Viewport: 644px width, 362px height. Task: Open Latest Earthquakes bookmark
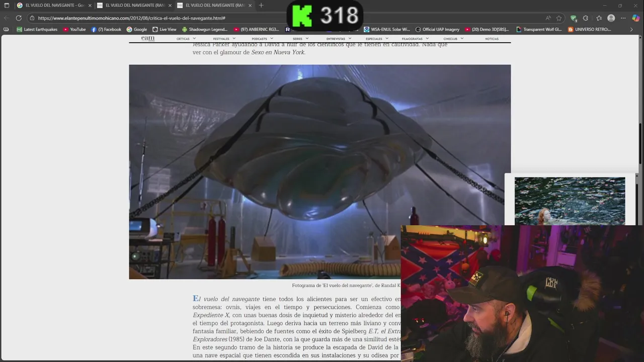pos(37,30)
